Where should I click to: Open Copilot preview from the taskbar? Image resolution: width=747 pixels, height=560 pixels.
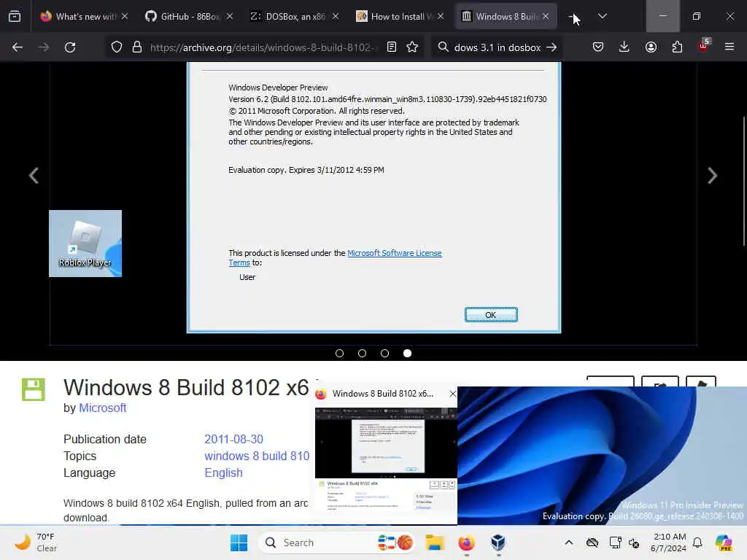(x=724, y=542)
